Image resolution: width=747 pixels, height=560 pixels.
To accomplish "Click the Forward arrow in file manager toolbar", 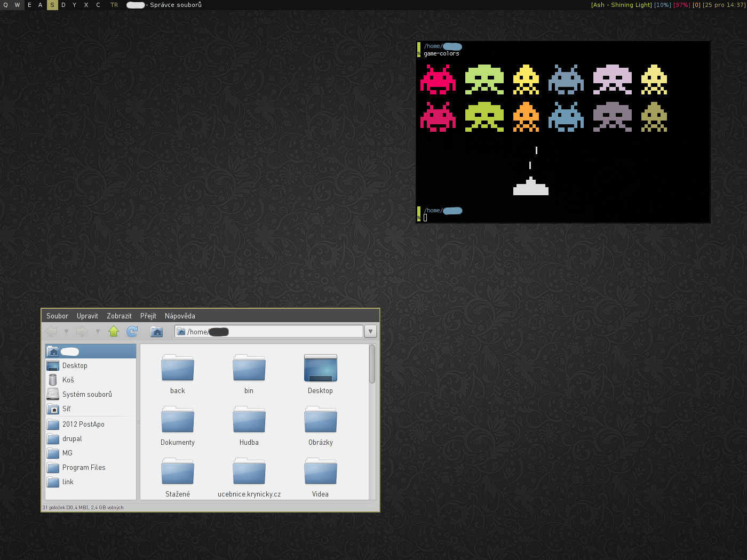I will [82, 331].
